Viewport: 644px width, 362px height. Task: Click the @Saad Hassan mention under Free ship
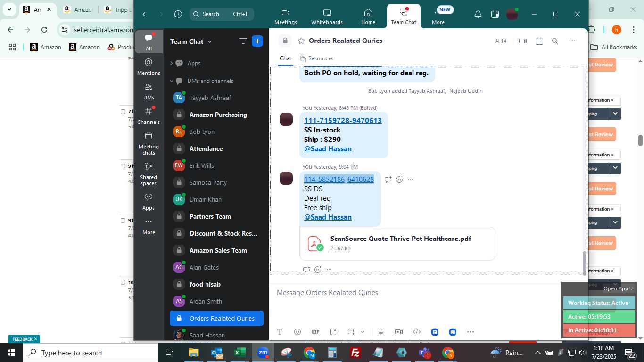click(x=328, y=217)
